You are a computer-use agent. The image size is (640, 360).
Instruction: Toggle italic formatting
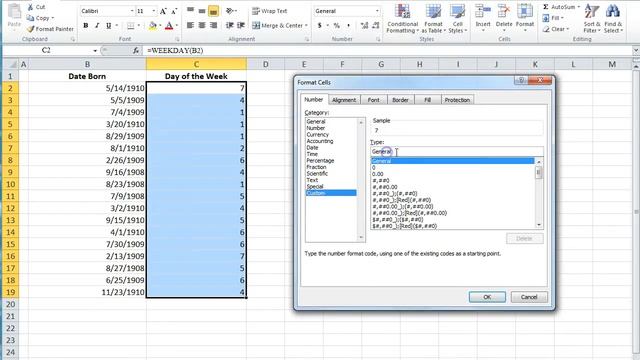point(97,25)
